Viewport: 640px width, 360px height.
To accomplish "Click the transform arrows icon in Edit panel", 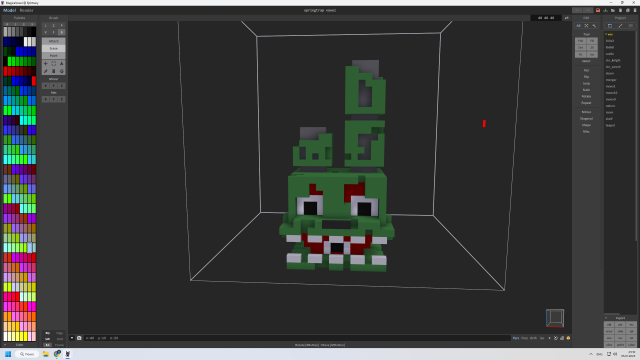I will (586, 26).
